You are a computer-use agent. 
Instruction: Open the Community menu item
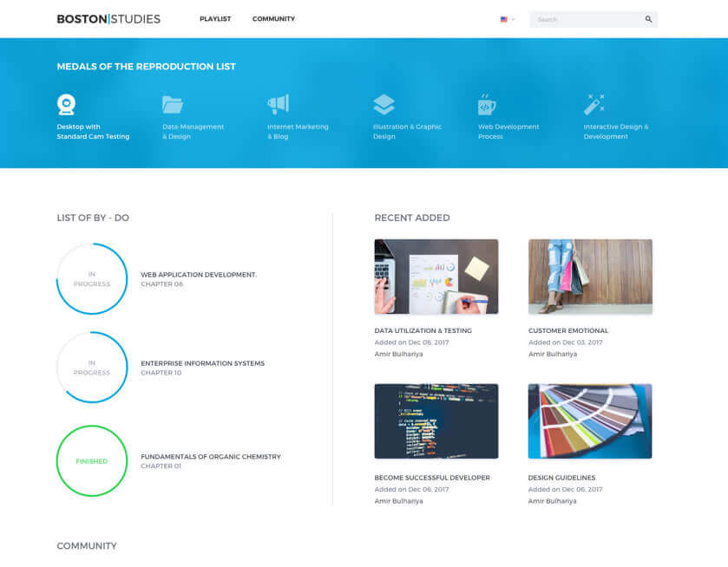point(273,19)
